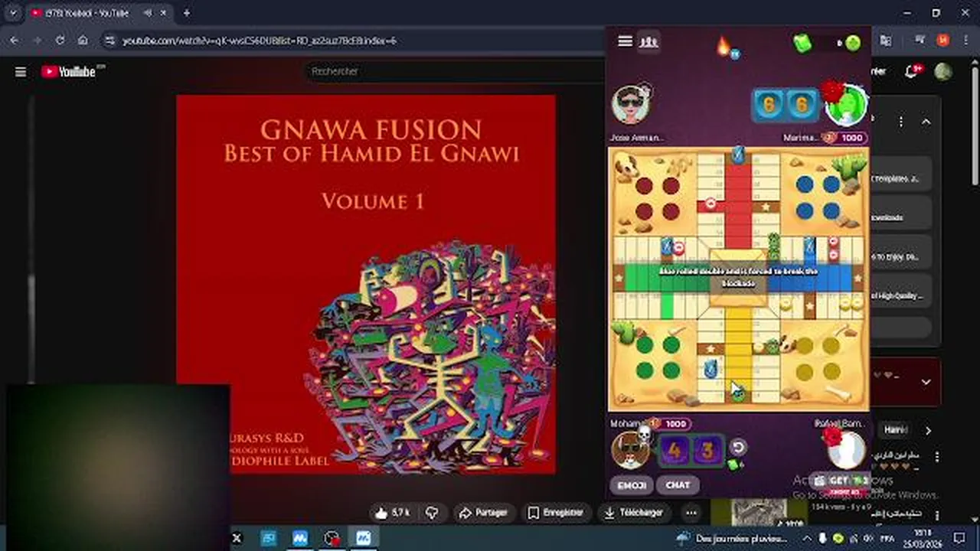The image size is (980, 551).
Task: Go back in browser
Action: (x=15, y=41)
